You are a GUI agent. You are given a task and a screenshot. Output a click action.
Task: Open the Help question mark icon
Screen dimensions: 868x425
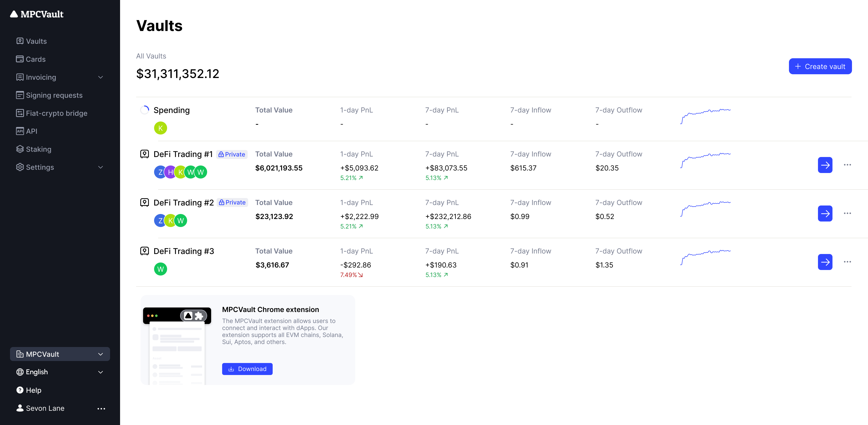point(20,390)
